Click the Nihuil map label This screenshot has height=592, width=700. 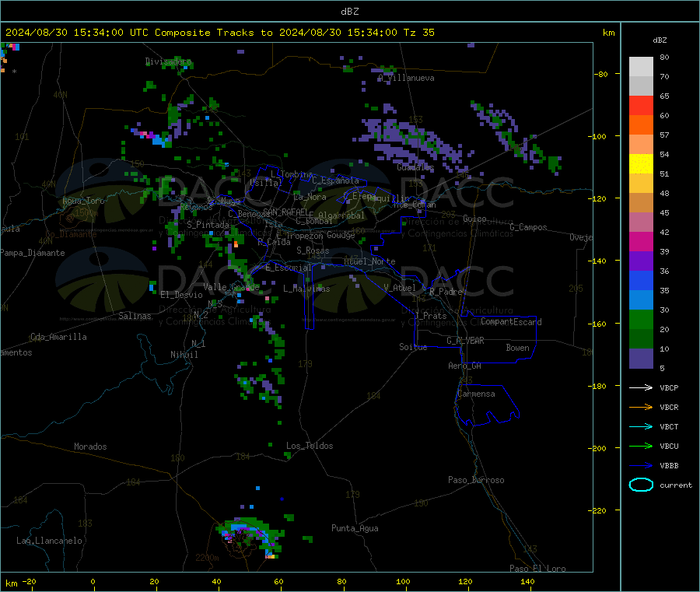coord(184,355)
